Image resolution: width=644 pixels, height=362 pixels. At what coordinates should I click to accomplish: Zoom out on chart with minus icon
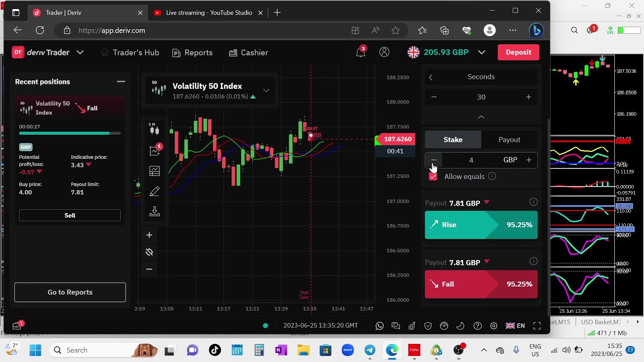pyautogui.click(x=149, y=269)
